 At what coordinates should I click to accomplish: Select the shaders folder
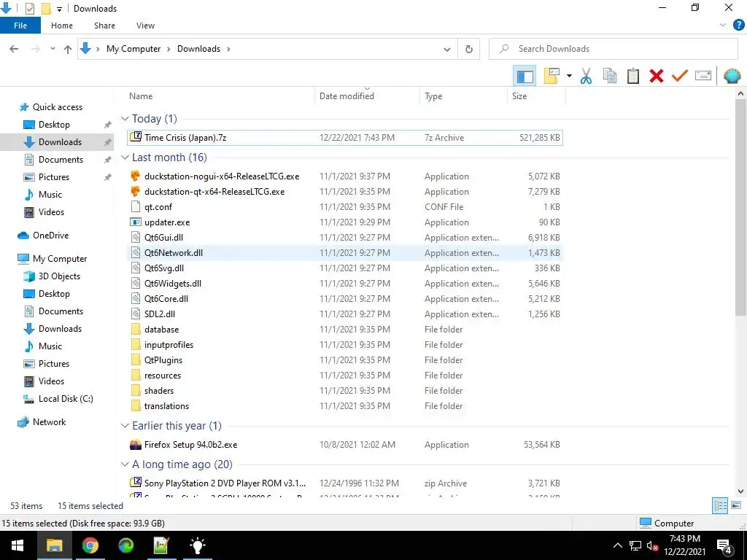pos(345,391)
